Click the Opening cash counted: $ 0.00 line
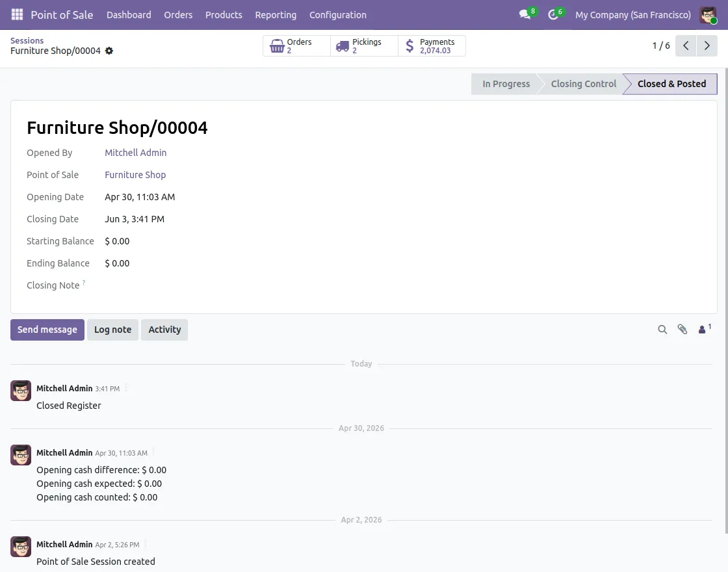Viewport: 728px width, 572px height. coord(97,497)
